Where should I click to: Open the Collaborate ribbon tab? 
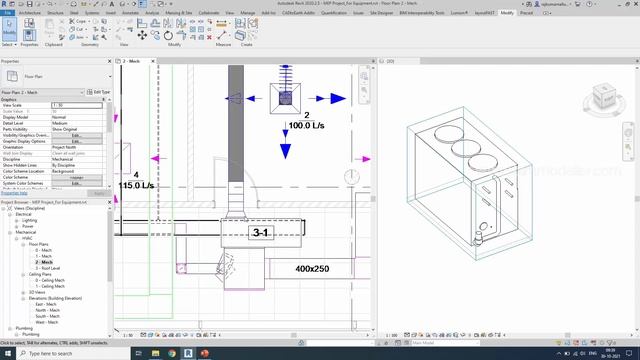(209, 13)
